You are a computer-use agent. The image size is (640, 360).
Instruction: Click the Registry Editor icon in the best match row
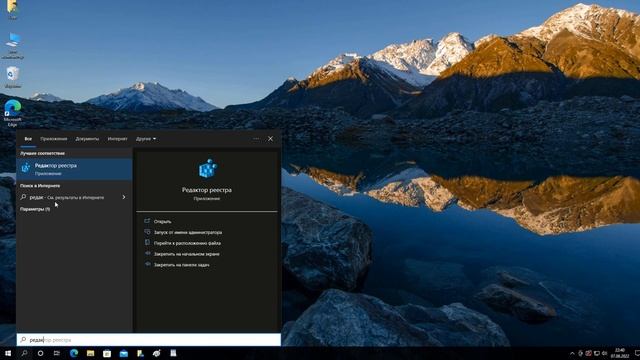[x=26, y=168]
